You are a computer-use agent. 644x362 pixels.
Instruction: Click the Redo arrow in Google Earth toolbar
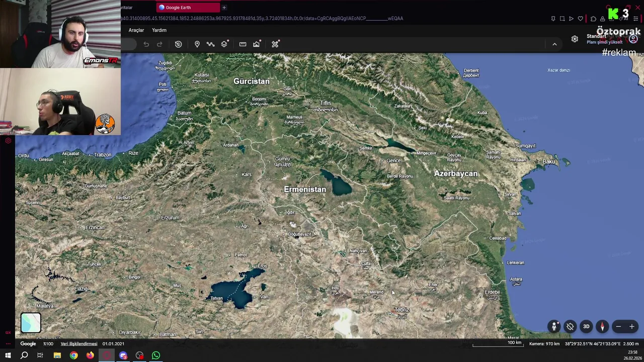click(159, 44)
